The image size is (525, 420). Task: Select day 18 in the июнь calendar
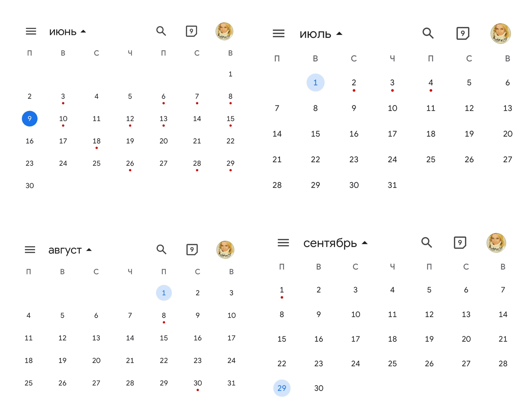[x=96, y=141]
